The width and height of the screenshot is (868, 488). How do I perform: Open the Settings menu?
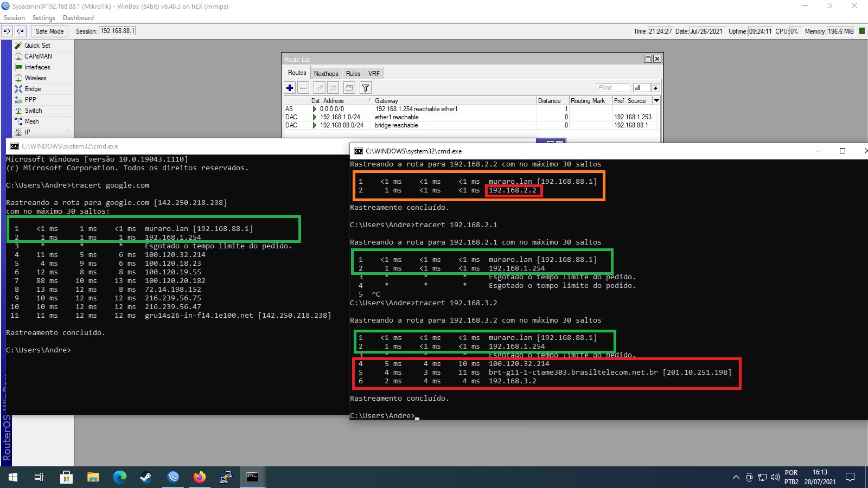click(x=44, y=18)
